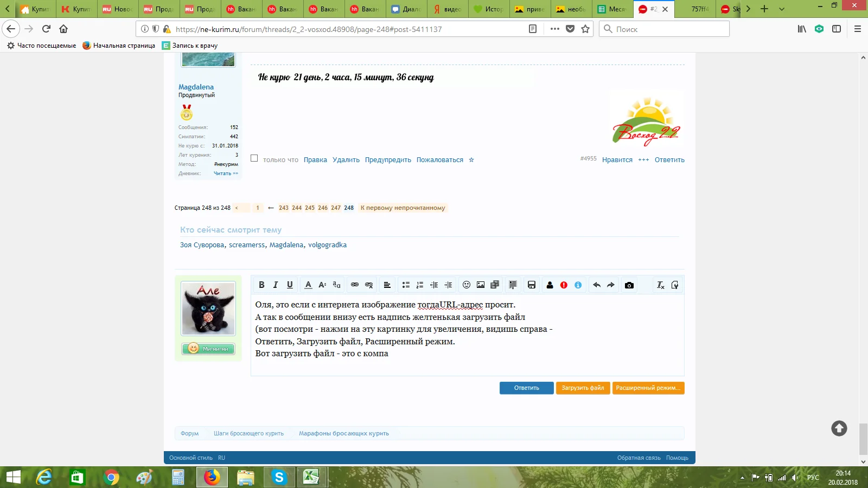Screen dimensions: 868x488
Task: Switch to the Диалог browser tab
Action: click(x=406, y=9)
